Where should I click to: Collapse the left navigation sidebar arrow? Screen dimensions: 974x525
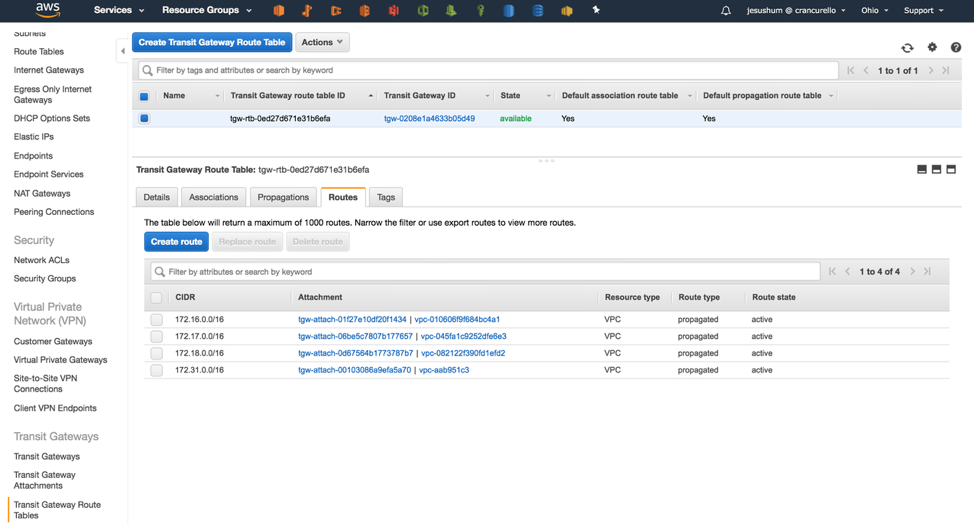[x=123, y=51]
